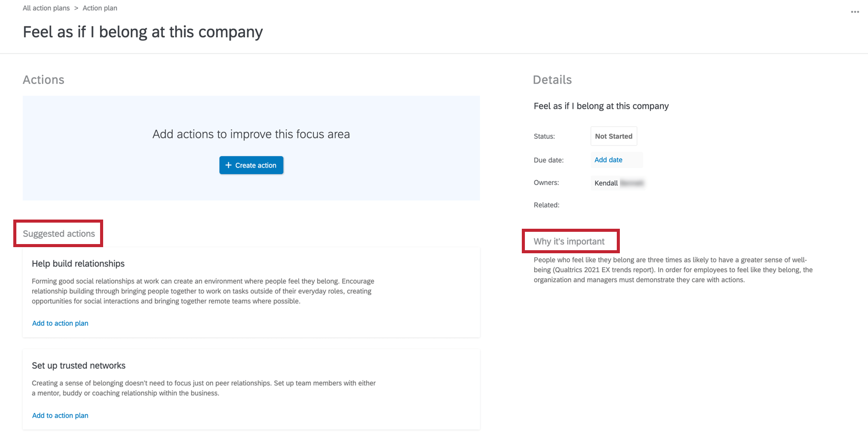
Task: Click the 'Add actions to improve this focus area' text
Action: click(x=251, y=134)
